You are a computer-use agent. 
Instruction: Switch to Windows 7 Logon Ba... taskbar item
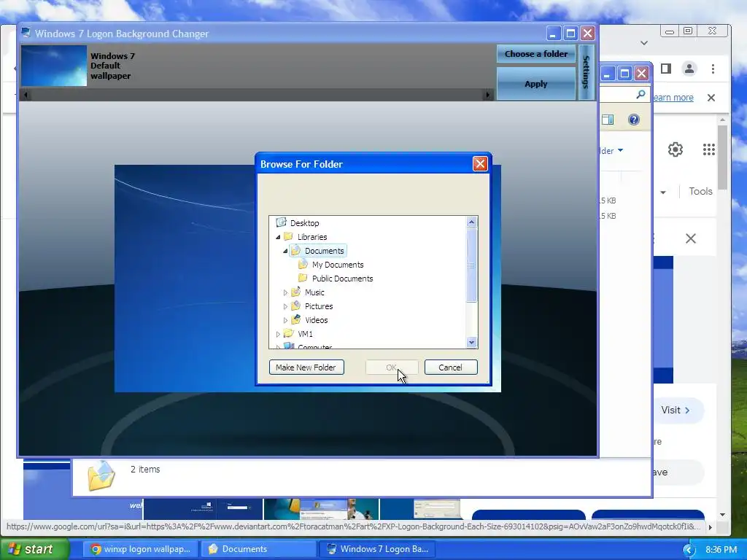click(376, 549)
